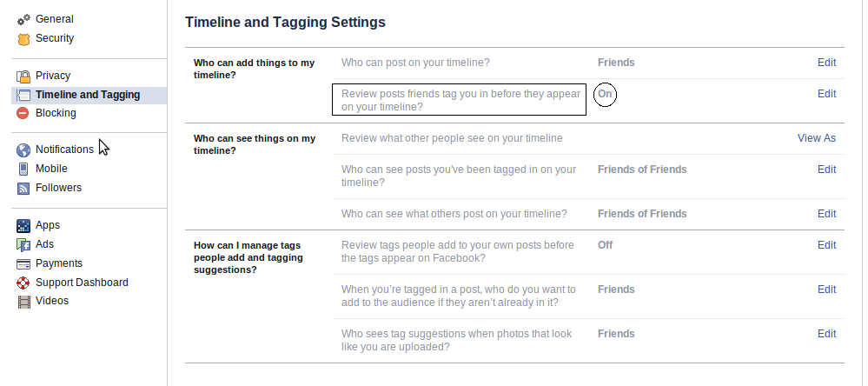868x386 pixels.
Task: Edit the circled 'On' review posts setting
Action: click(826, 94)
